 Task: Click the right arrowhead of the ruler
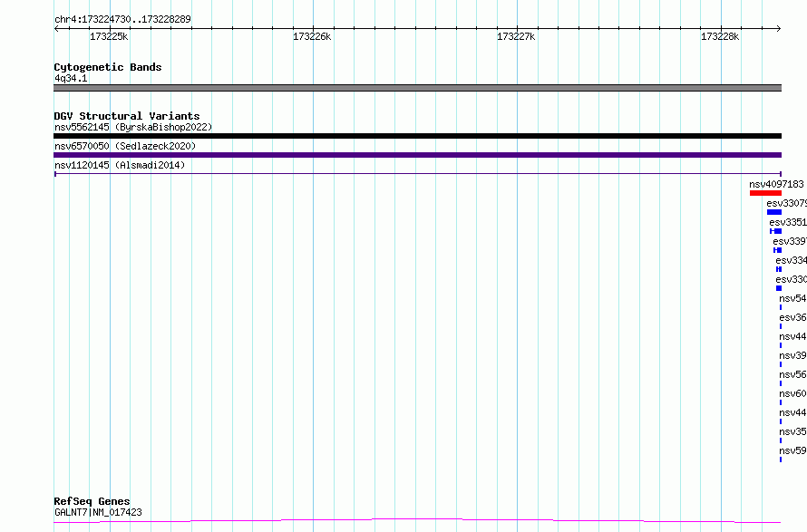pyautogui.click(x=779, y=29)
